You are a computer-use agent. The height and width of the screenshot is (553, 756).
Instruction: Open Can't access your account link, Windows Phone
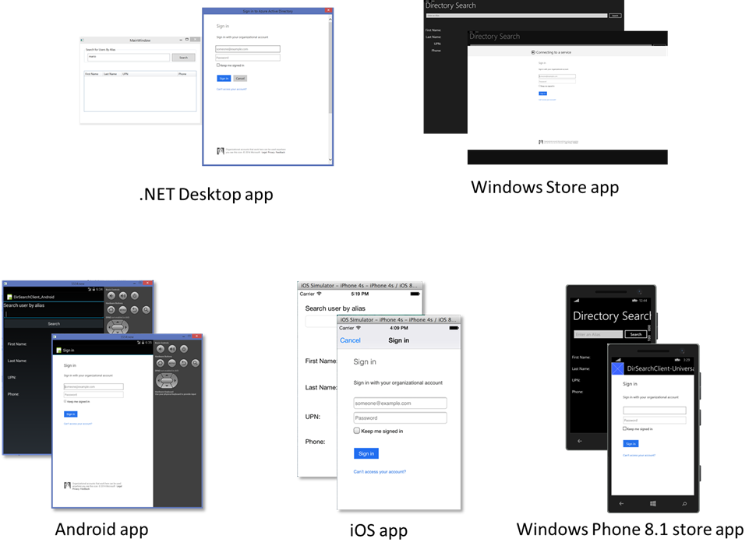click(x=639, y=455)
